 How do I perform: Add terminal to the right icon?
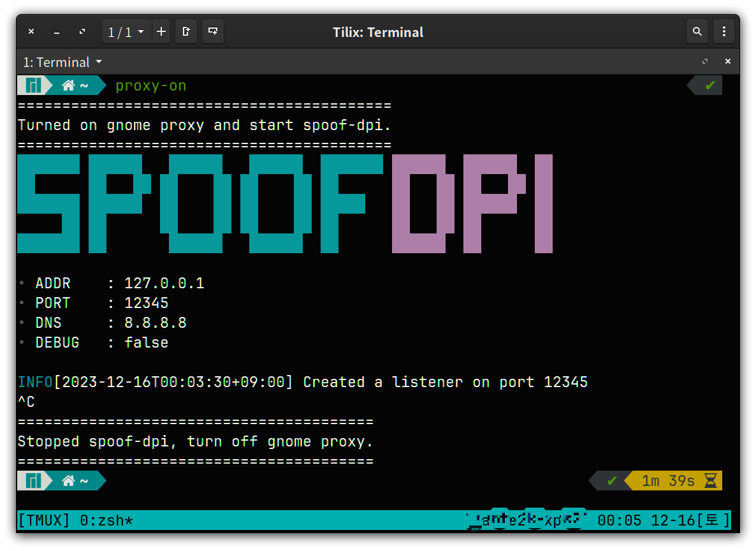pyautogui.click(x=186, y=32)
